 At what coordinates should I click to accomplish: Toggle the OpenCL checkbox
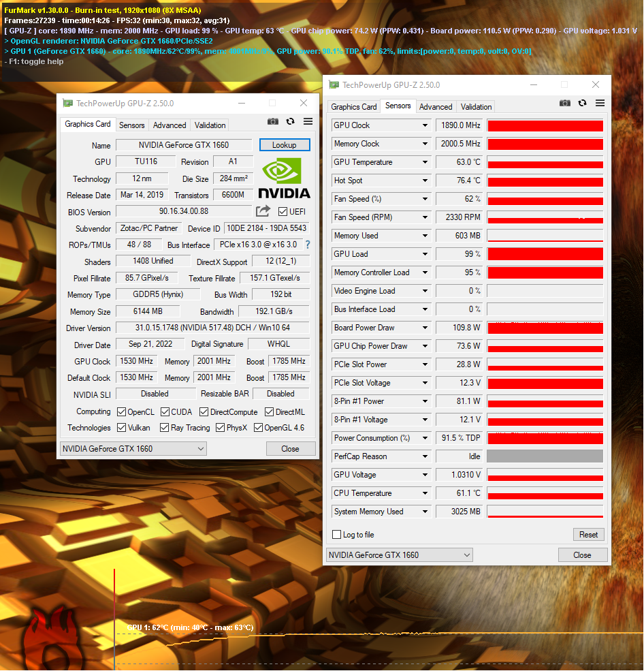121,411
